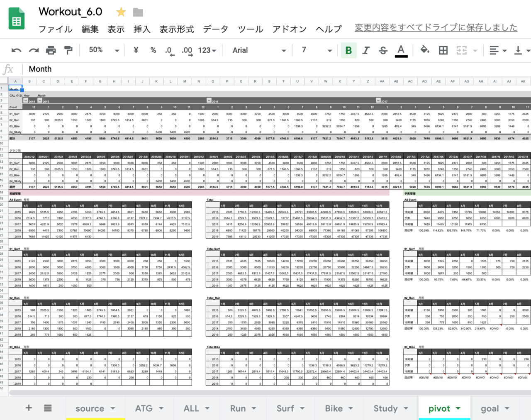Open the 表示 menu
531x420 pixels.
116,29
